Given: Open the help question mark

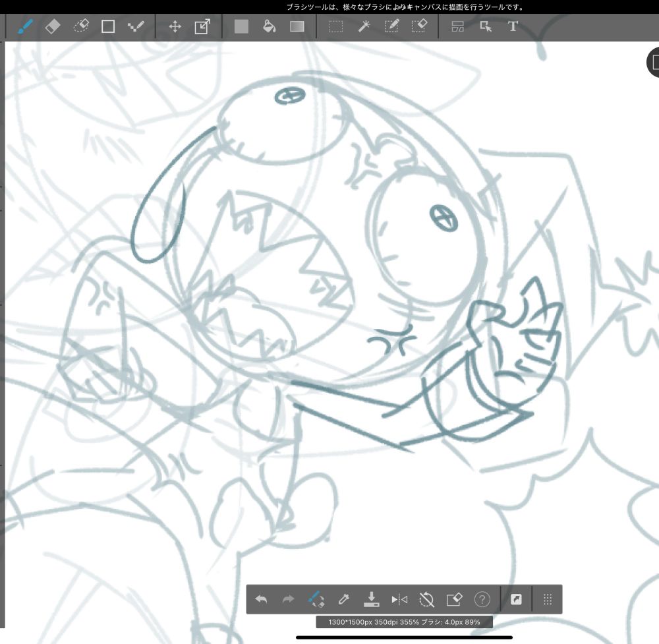Looking at the screenshot, I should (x=482, y=599).
